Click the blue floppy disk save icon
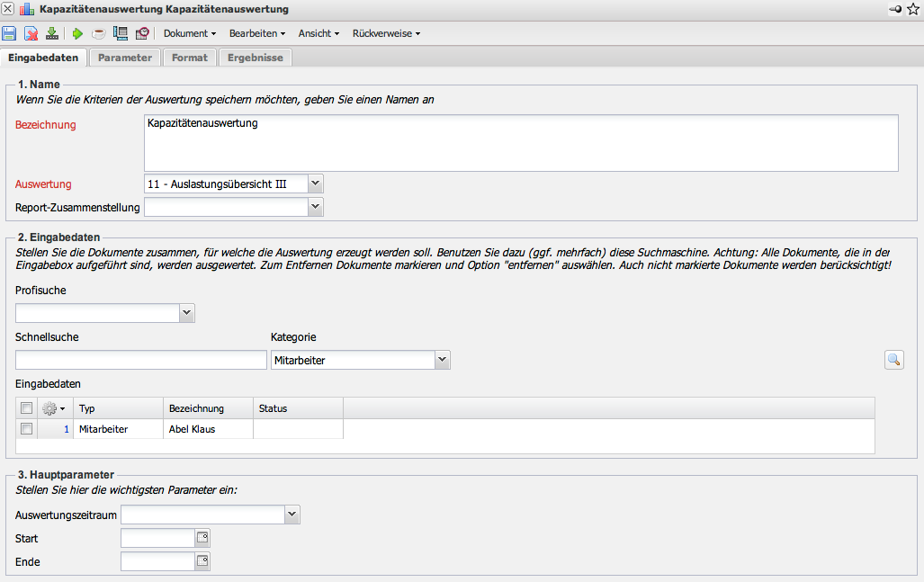 [x=9, y=33]
